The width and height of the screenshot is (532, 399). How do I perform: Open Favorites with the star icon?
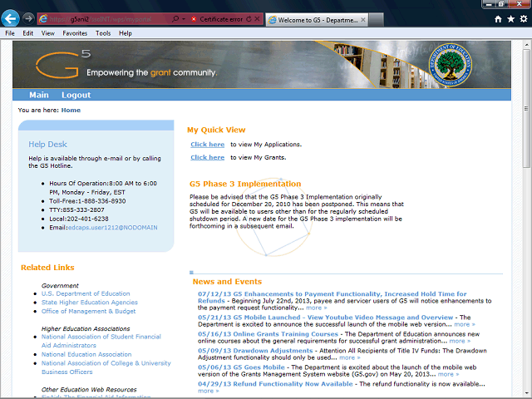[511, 19]
